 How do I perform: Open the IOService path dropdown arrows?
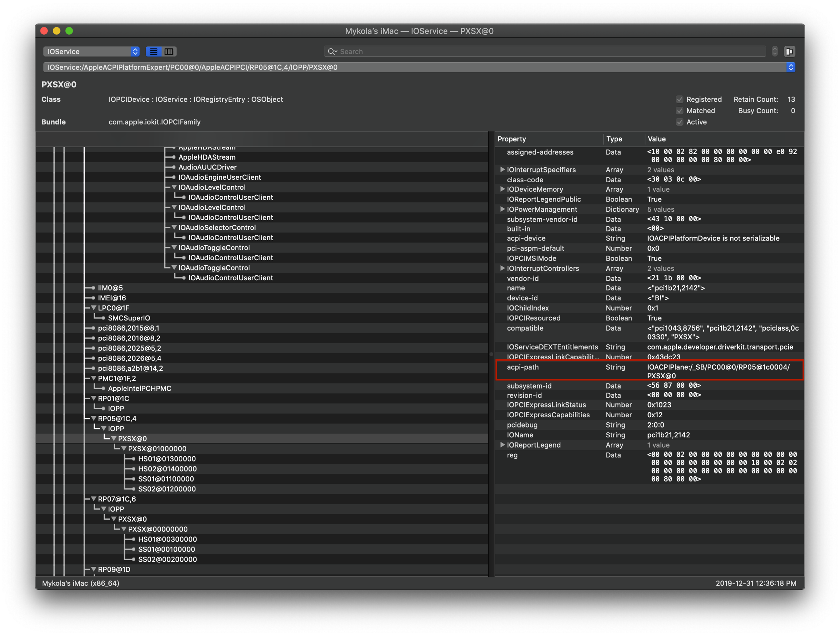tap(791, 67)
